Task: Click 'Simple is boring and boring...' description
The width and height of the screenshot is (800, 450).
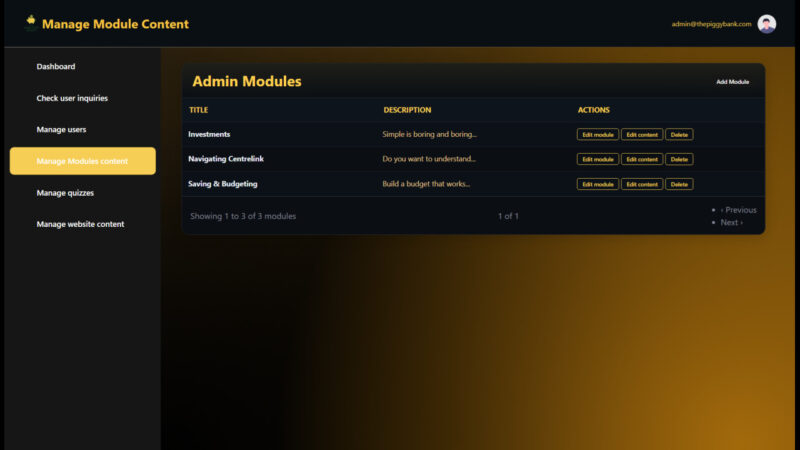Action: point(429,134)
